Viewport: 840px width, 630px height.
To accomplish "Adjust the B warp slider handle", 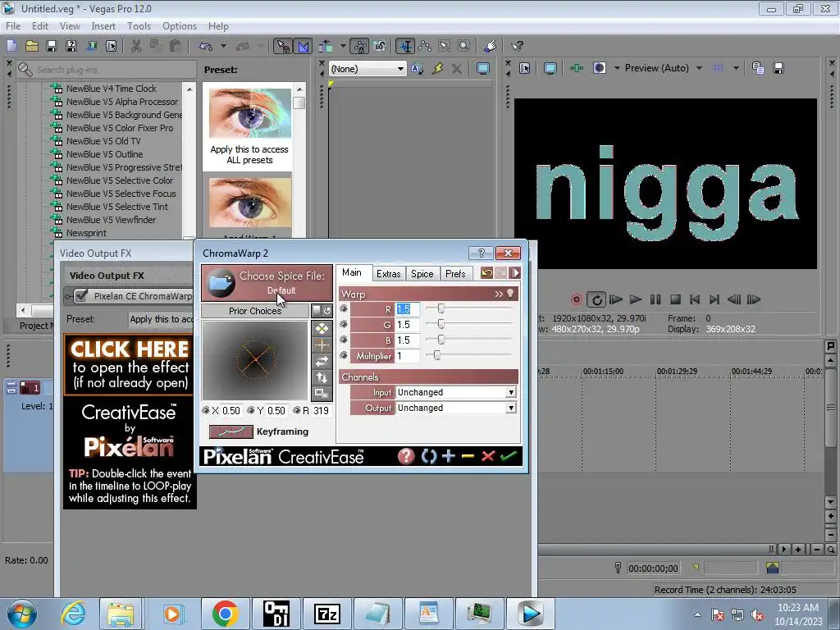I will tap(441, 340).
